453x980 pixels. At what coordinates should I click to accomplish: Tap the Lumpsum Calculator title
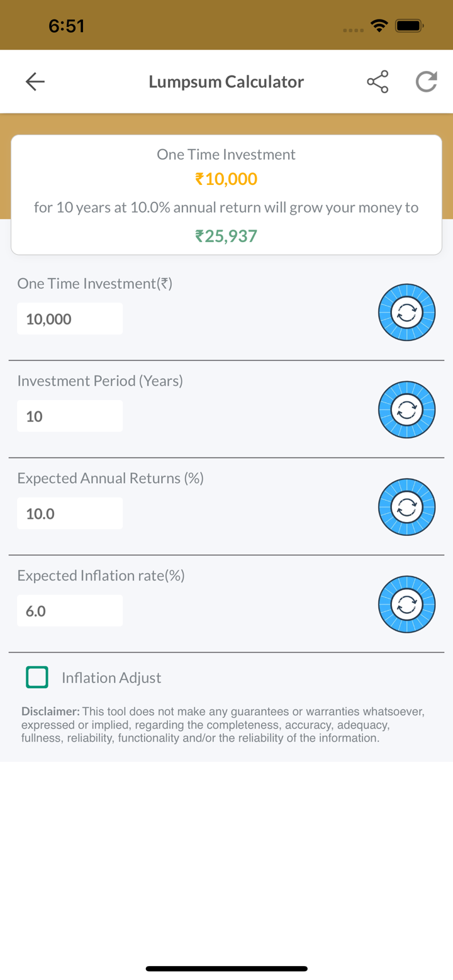[x=226, y=82]
